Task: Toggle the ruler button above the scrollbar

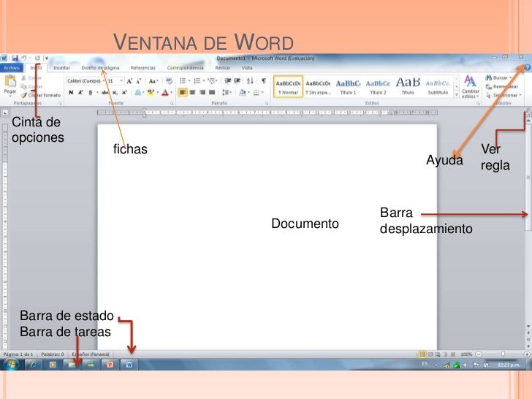Action: [x=528, y=112]
